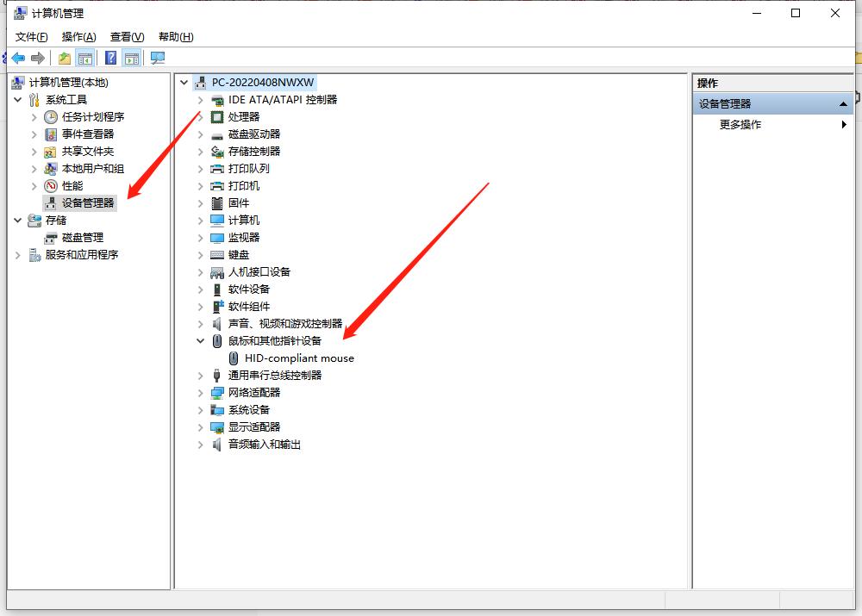Click the Forward arrow toolbar icon

tap(38, 58)
